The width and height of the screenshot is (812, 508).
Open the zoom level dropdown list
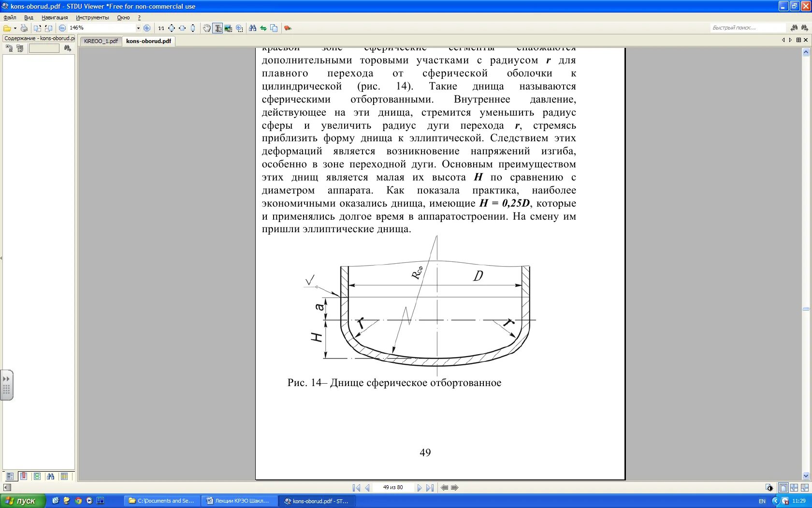coord(138,28)
